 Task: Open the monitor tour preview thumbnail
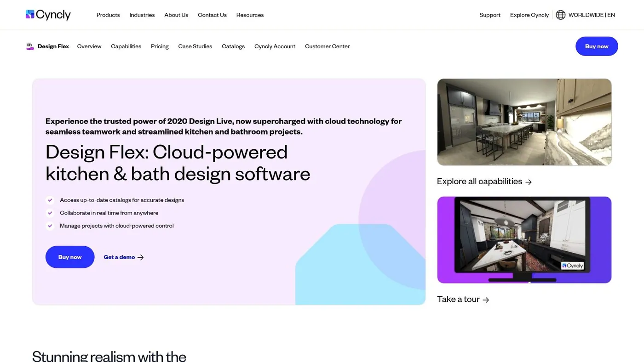[524, 240]
